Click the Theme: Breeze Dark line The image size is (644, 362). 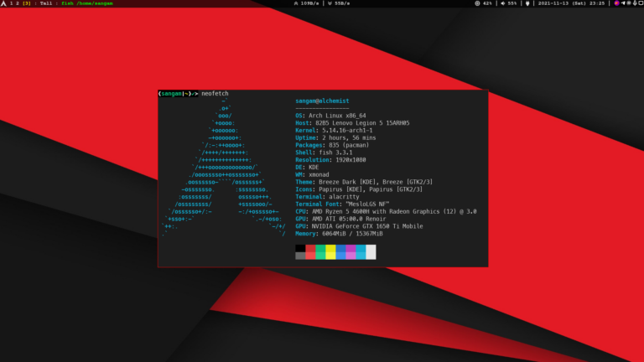click(x=364, y=182)
